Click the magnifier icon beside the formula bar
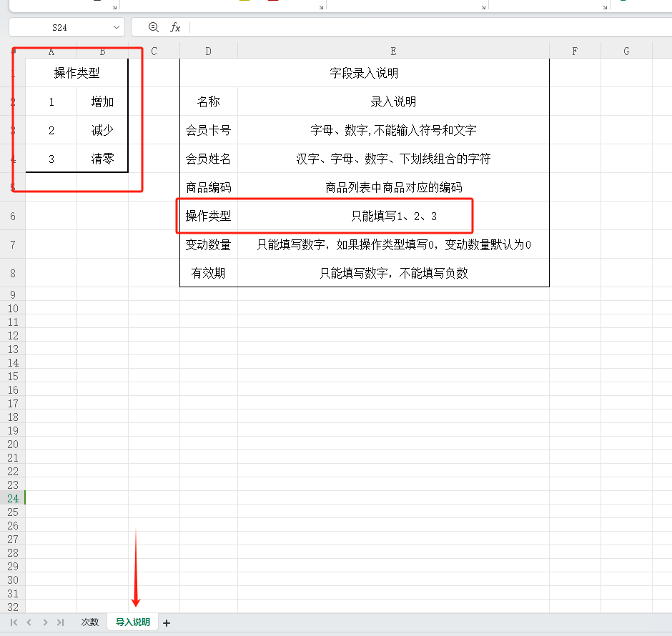The width and height of the screenshot is (672, 636). [x=154, y=27]
